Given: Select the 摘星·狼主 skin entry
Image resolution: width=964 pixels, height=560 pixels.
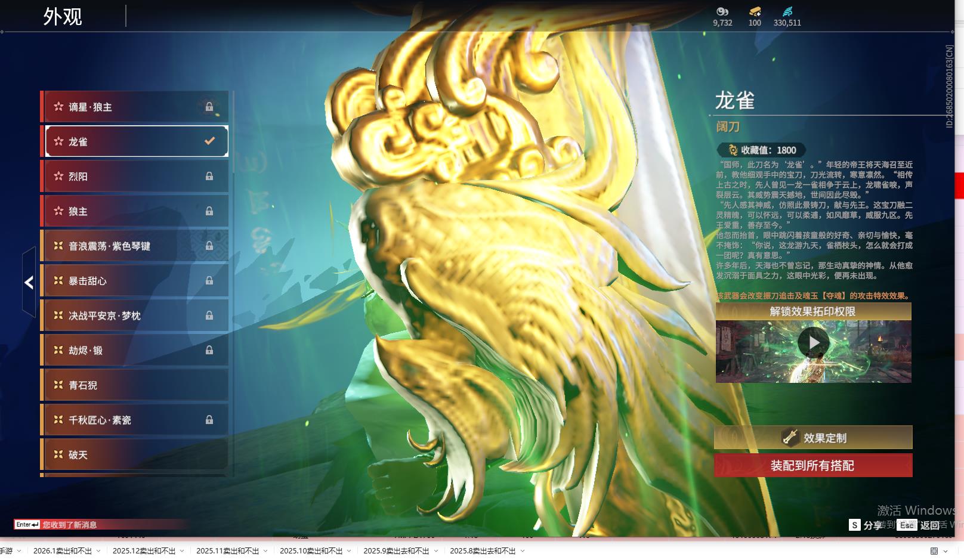Looking at the screenshot, I should (136, 107).
